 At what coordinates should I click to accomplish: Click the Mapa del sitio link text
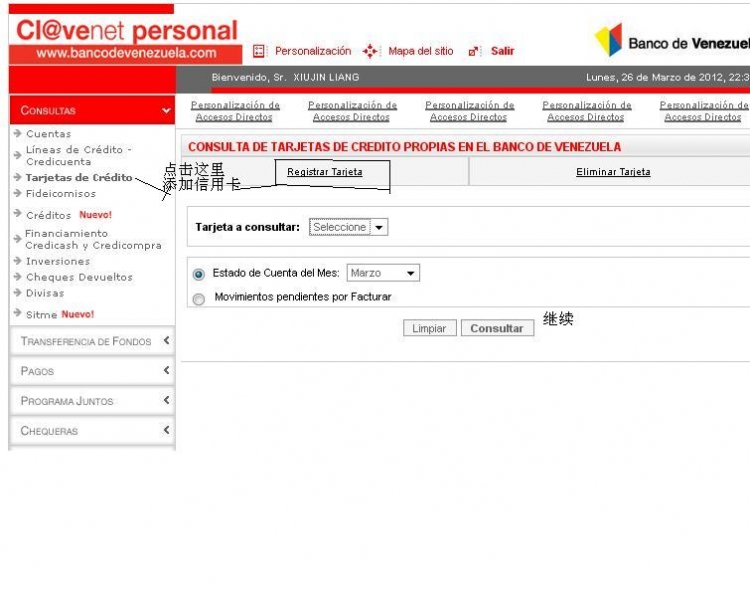[421, 51]
